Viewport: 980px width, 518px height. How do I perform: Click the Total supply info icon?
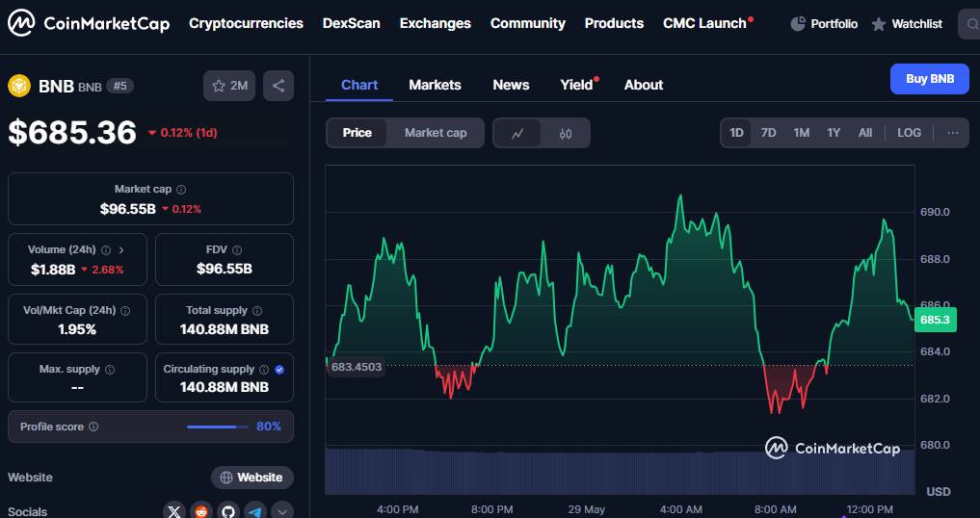point(257,311)
